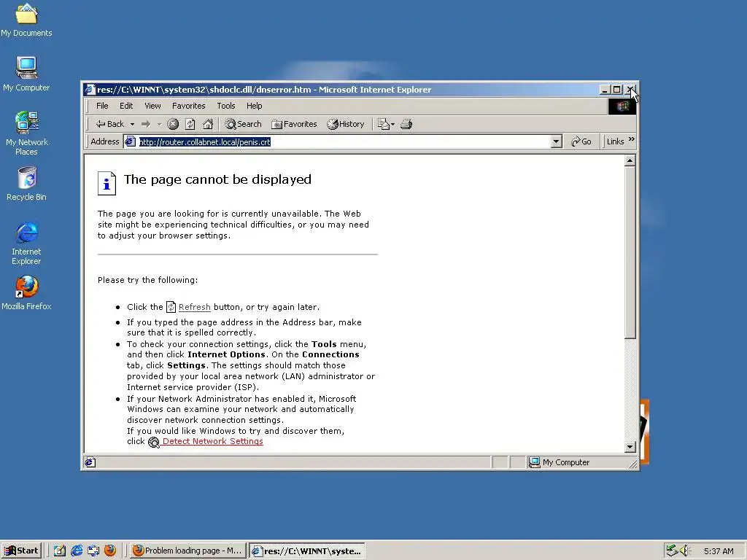Click network connection tray icon
Screen dimensions: 747x560
click(672, 551)
